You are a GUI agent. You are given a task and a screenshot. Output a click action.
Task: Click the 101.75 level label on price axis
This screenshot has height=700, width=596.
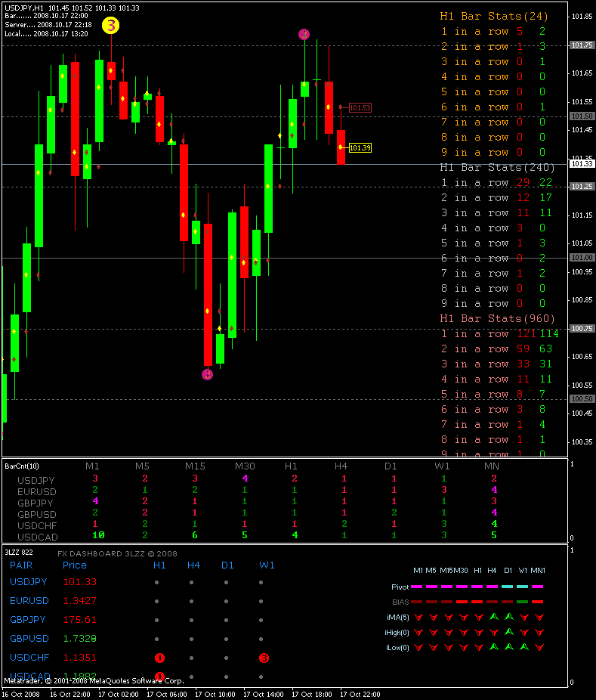582,45
